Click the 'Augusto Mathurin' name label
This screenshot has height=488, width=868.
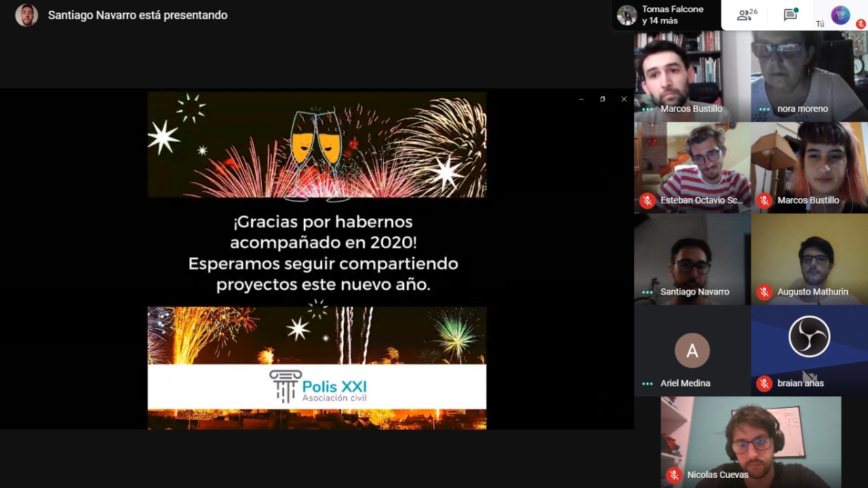coord(812,292)
